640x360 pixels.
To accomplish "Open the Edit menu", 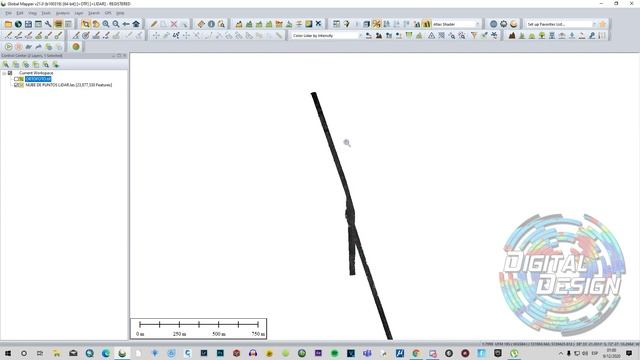I will point(20,13).
